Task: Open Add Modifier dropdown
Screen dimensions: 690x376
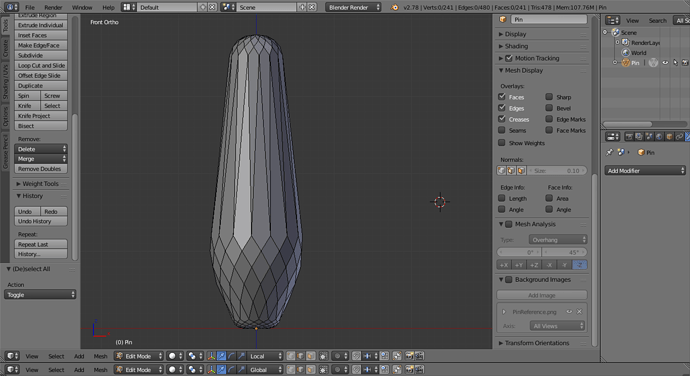Action: coord(645,170)
